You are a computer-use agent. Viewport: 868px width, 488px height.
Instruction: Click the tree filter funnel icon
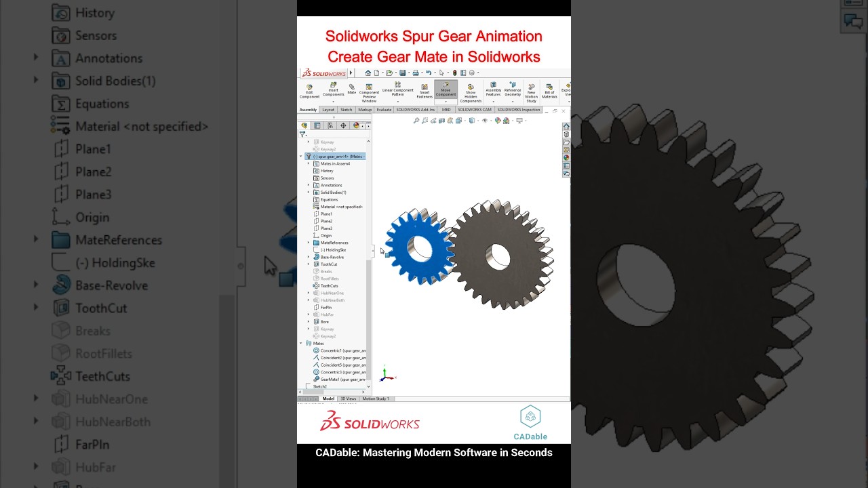click(302, 134)
